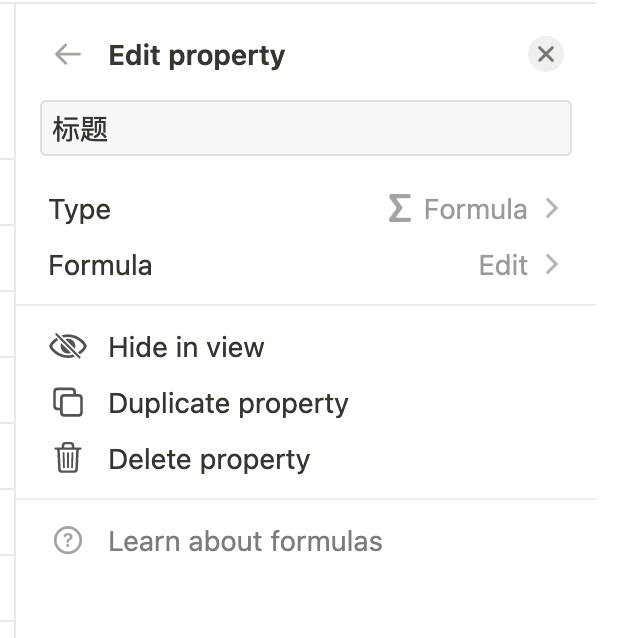This screenshot has height=638, width=632.
Task: Click the Edit text for Formula
Action: [503, 266]
